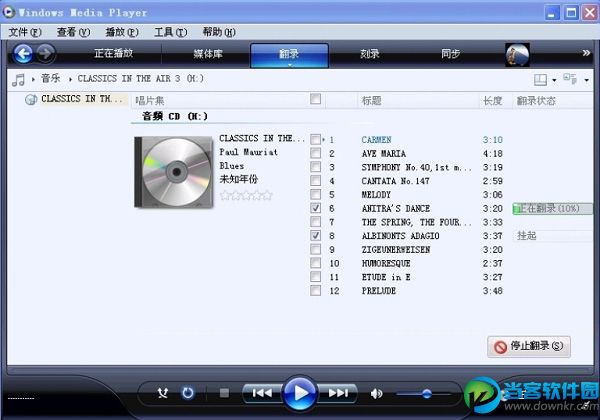This screenshot has height=420, width=600.
Task: Uncheck the track 8 ALBINONI'S ADAGIO checkbox
Action: click(316, 236)
